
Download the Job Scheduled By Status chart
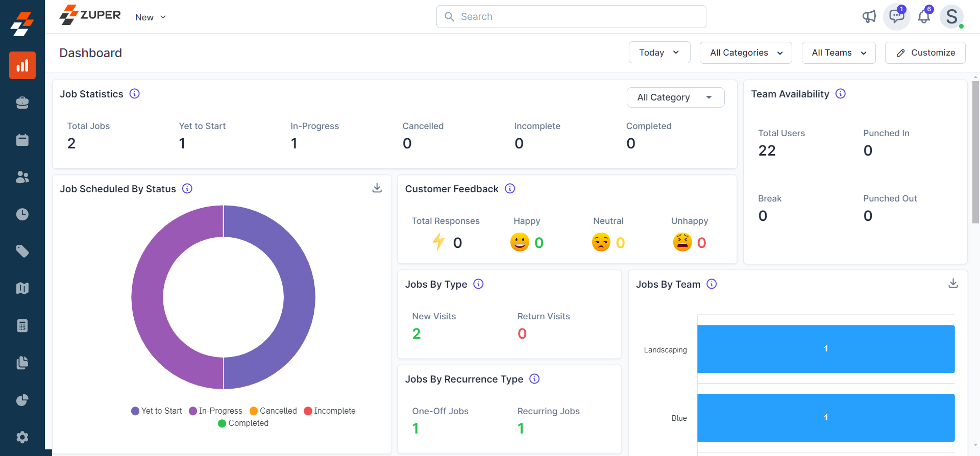click(377, 188)
